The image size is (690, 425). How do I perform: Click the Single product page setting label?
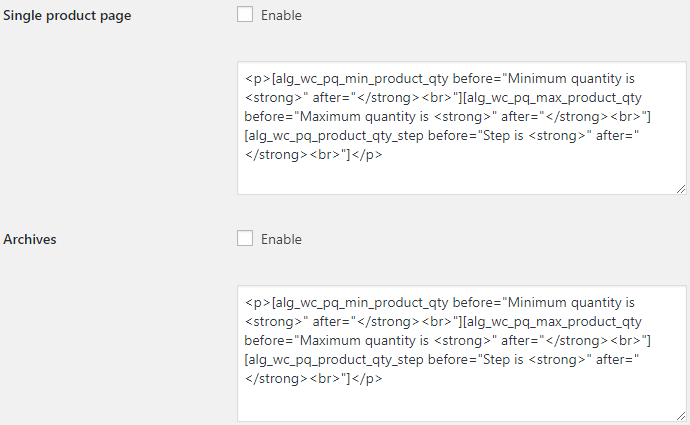67,15
